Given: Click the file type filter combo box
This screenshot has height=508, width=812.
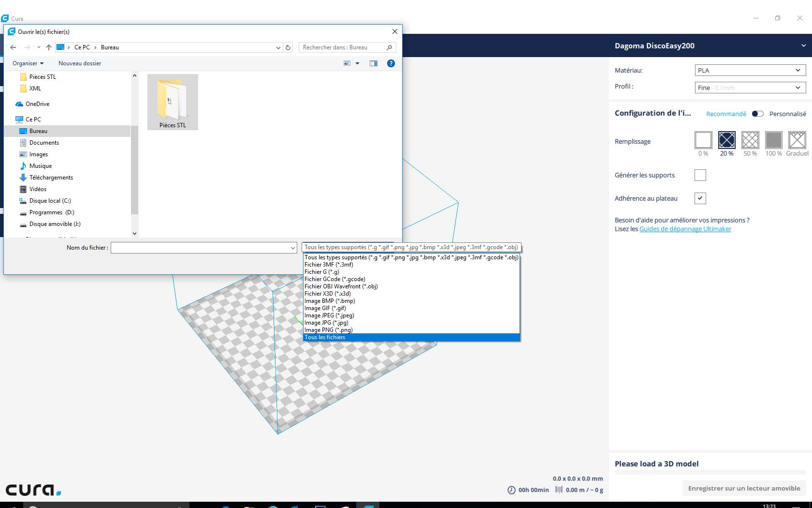Looking at the screenshot, I should 411,247.
